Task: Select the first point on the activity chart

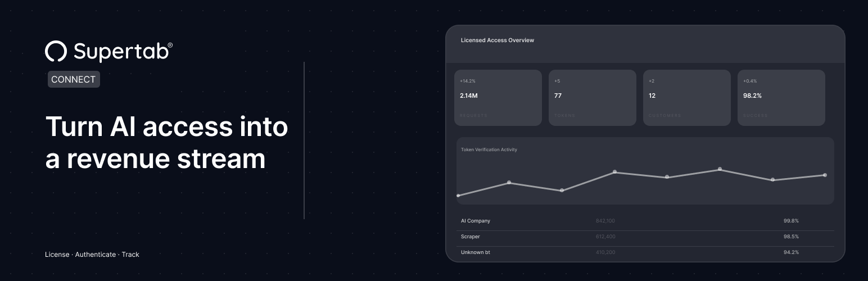Action: click(459, 196)
